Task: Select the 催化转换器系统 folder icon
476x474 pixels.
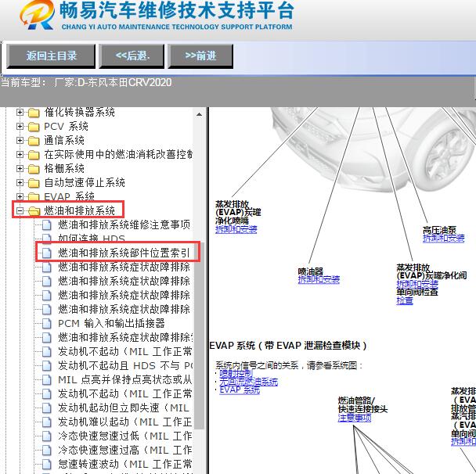Action: tap(34, 113)
